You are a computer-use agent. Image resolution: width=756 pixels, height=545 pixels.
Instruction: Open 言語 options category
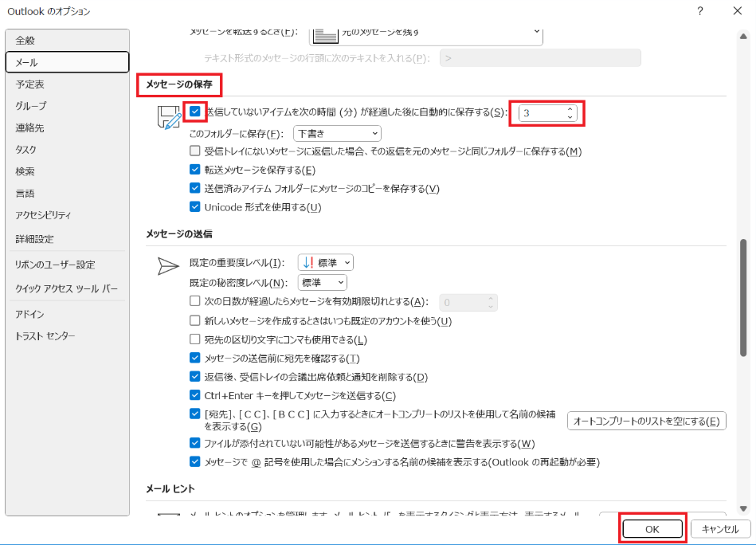point(67,194)
